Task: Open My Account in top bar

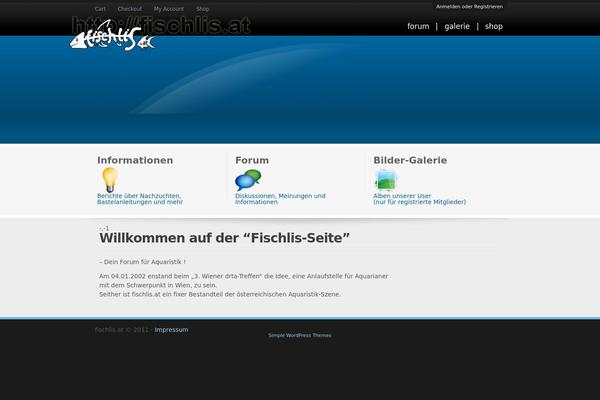Action: 169,9
